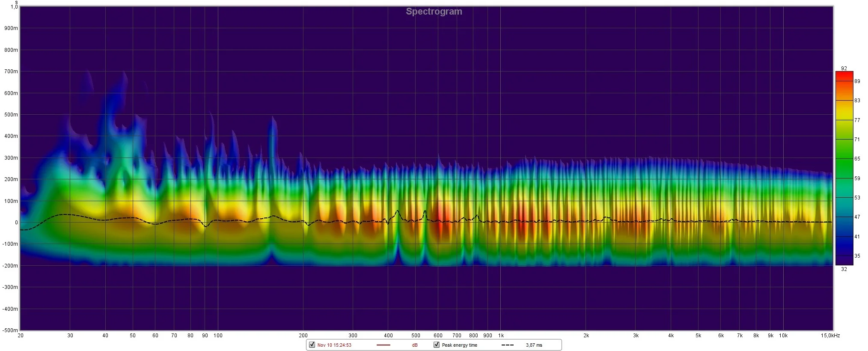The image size is (868, 351).
Task: Click the red dB unit label
Action: coord(415,345)
